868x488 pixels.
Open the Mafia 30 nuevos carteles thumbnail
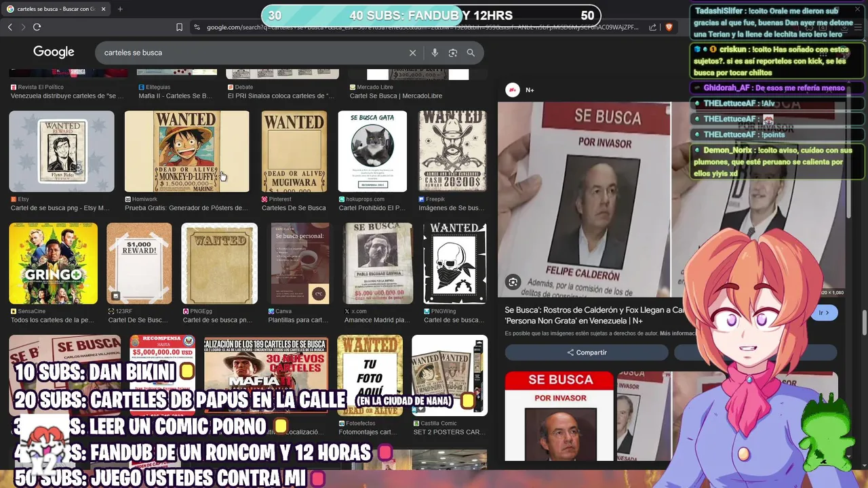click(266, 375)
